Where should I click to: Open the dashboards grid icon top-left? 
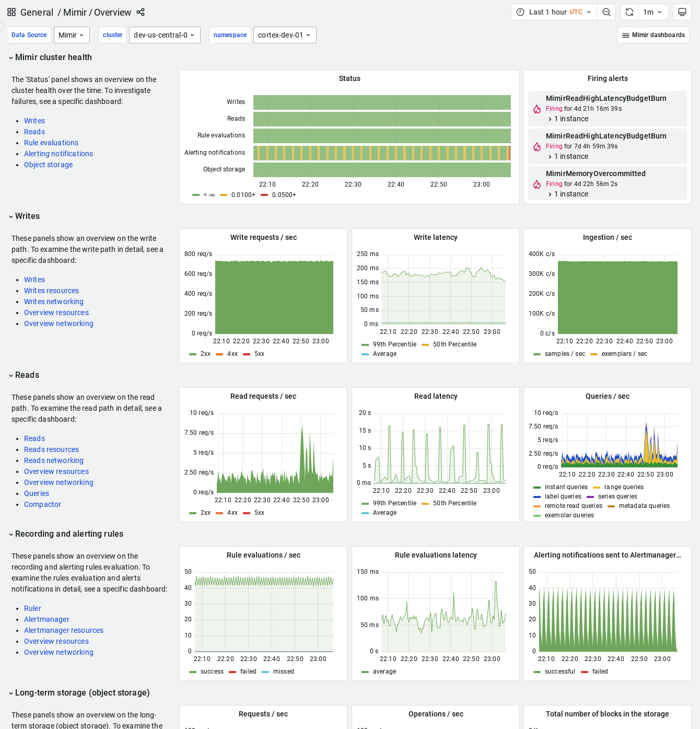click(11, 11)
